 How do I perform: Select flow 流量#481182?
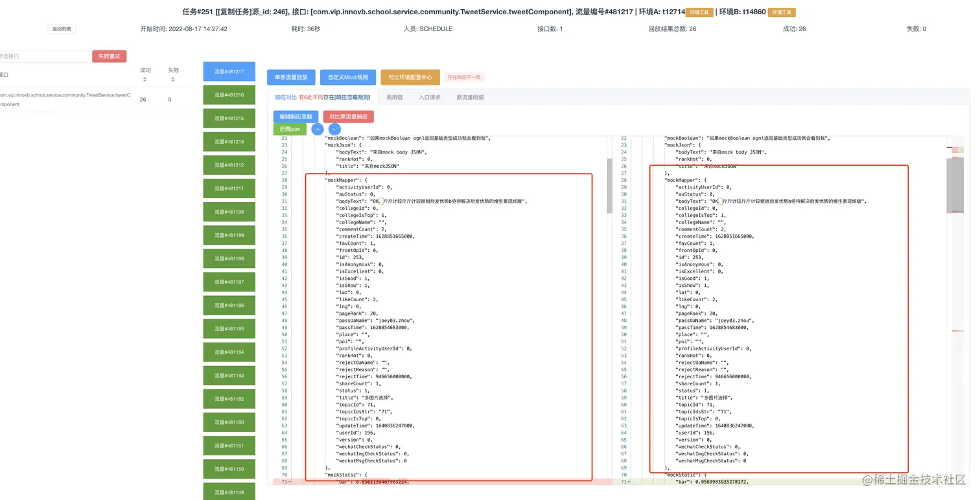point(229,399)
